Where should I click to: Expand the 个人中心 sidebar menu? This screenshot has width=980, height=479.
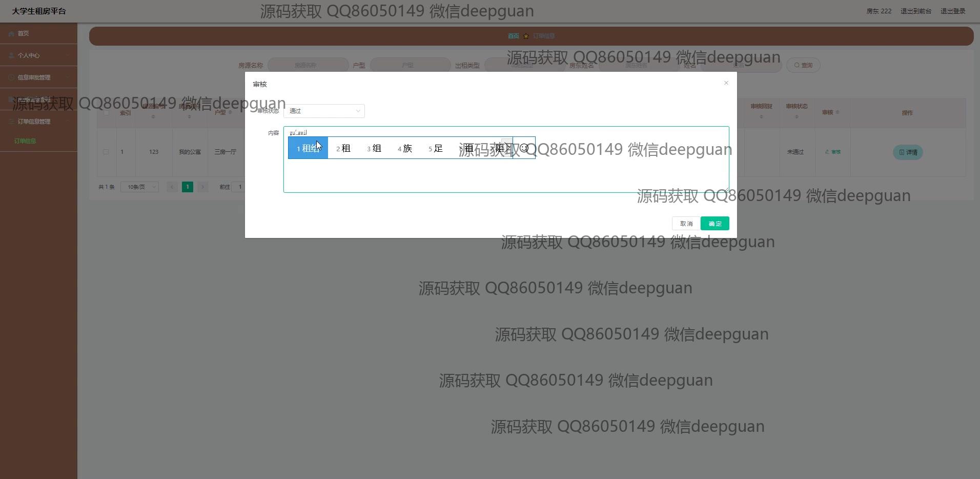pos(38,55)
